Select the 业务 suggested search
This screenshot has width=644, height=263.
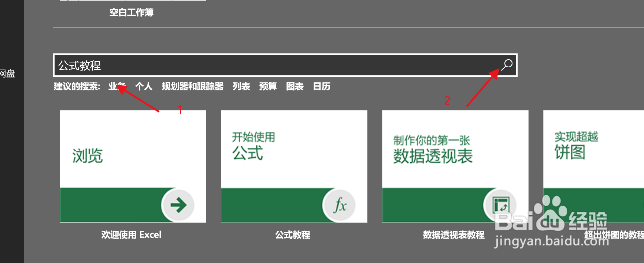[x=117, y=86]
